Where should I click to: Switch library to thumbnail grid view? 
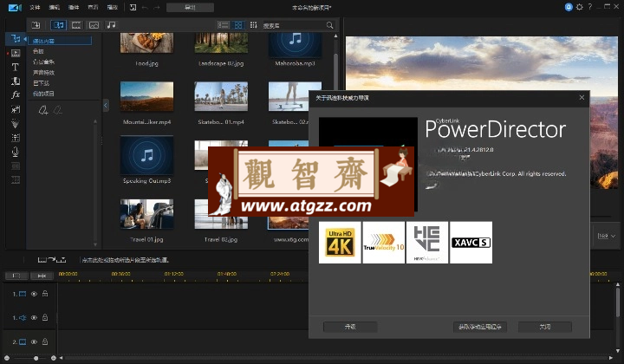pos(238,25)
